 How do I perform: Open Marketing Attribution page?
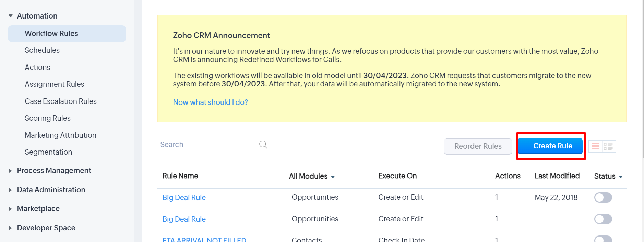coord(60,135)
